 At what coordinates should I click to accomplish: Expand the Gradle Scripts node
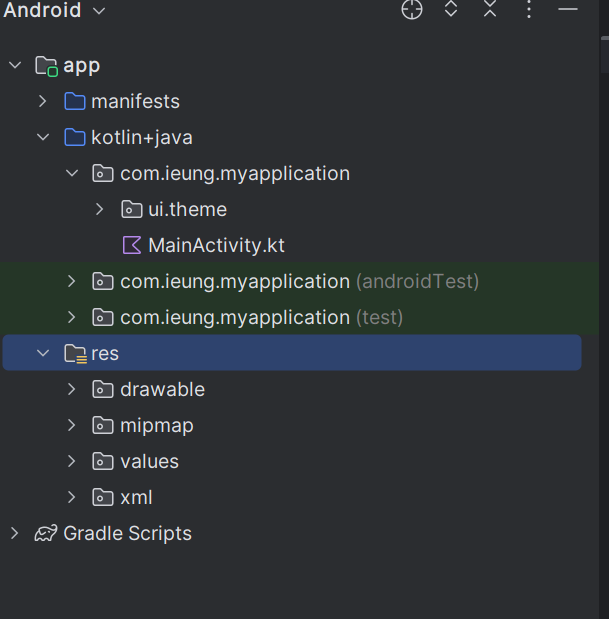(x=14, y=533)
